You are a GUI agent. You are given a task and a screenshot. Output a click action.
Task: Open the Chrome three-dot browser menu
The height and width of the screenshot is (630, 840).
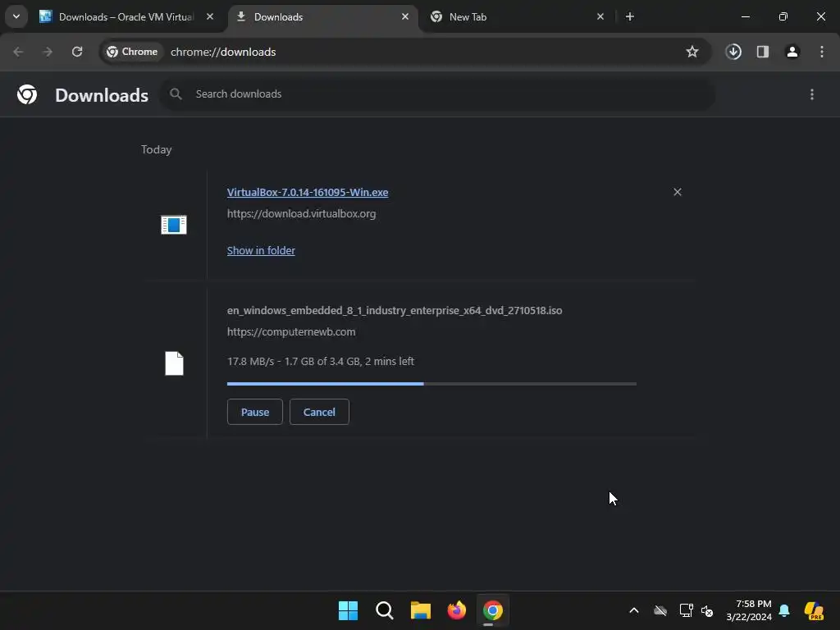click(822, 52)
